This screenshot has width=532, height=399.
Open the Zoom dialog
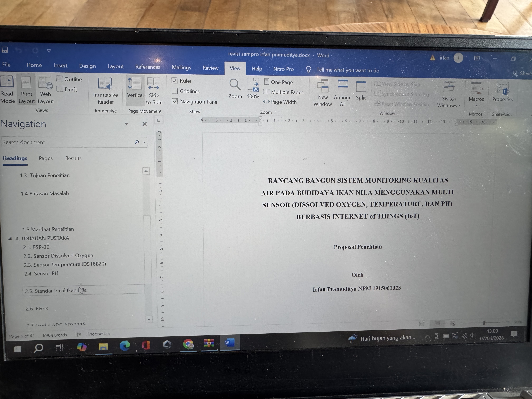coord(235,89)
